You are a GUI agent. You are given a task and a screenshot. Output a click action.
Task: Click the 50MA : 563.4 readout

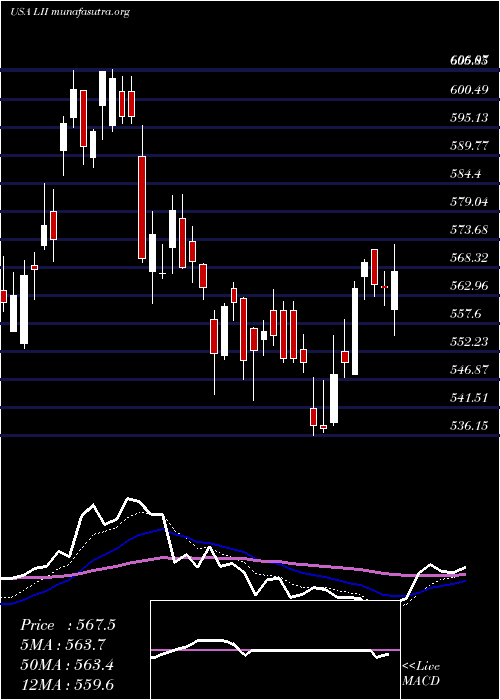[67, 665]
